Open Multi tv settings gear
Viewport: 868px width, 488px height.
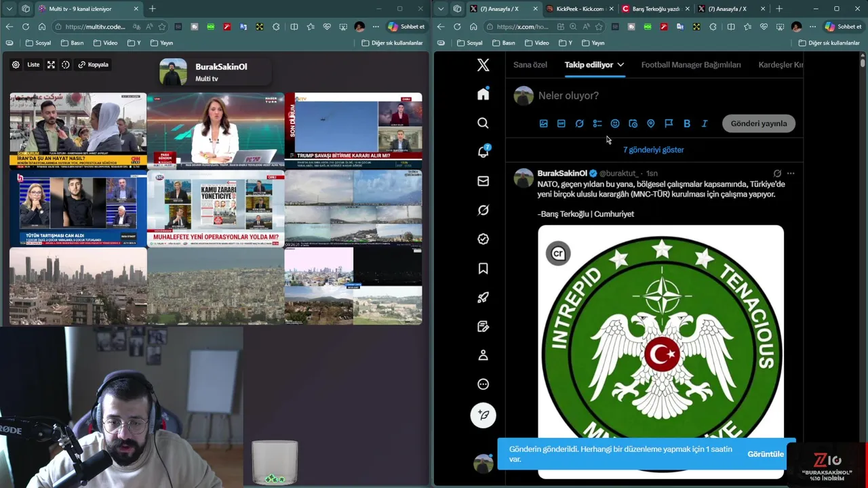click(x=16, y=65)
